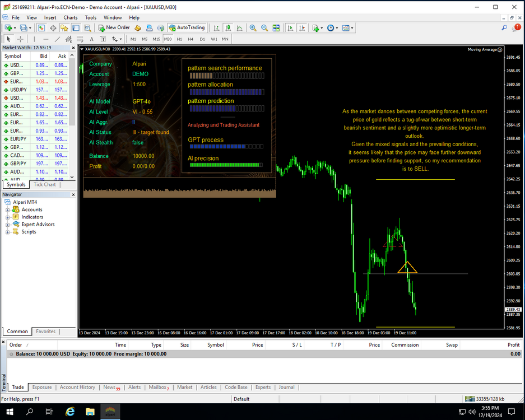The height and width of the screenshot is (420, 525).
Task: Select the MN timeframe button
Action: click(x=225, y=39)
